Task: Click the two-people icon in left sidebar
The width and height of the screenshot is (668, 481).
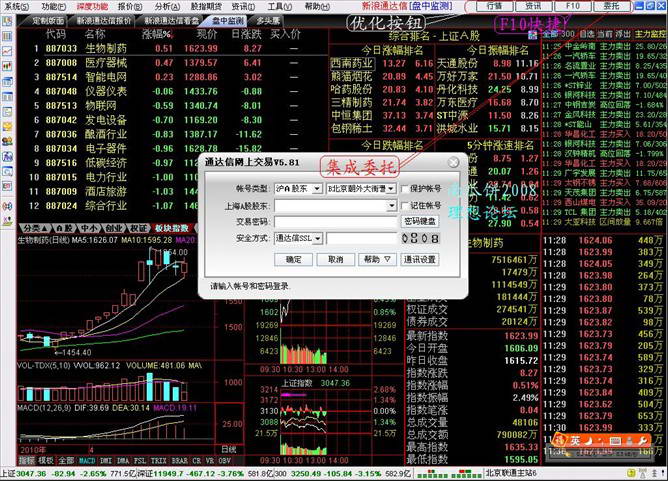Action: point(7,141)
